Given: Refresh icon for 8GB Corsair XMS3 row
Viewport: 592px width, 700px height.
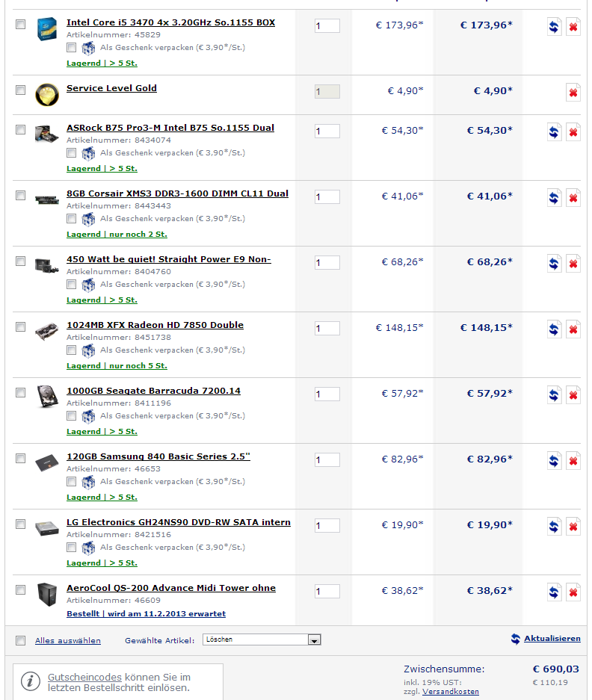Looking at the screenshot, I should (554, 198).
